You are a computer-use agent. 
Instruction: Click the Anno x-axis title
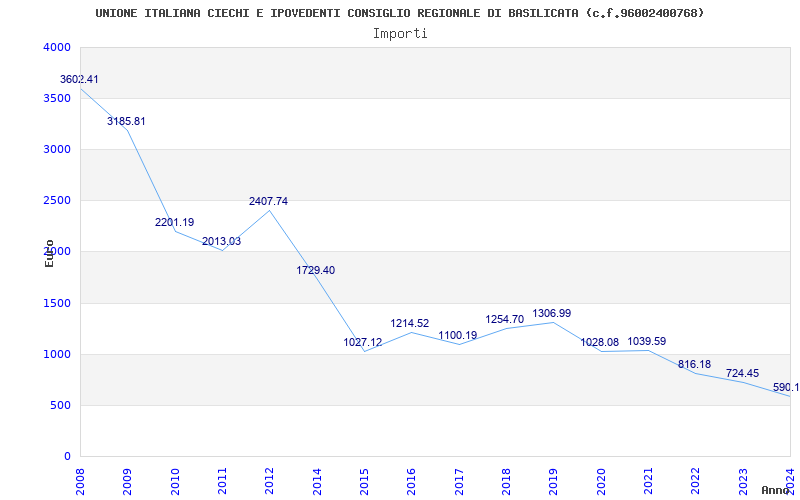pos(776,490)
